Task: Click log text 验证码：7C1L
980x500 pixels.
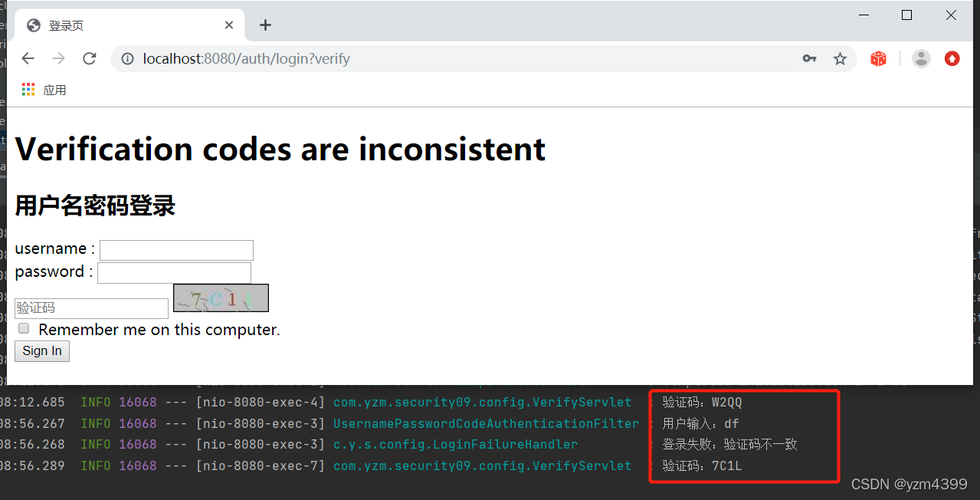Action: [702, 465]
